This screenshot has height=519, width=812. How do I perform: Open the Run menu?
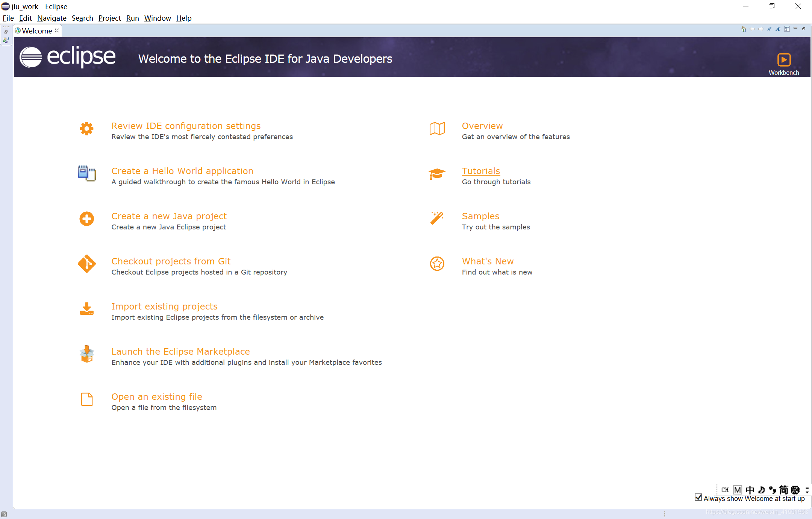pyautogui.click(x=132, y=18)
